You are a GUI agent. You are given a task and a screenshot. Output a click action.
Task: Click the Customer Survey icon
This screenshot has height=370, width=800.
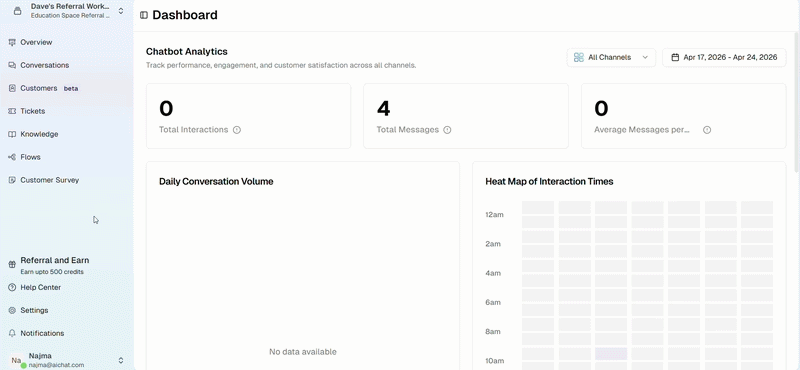coord(12,180)
